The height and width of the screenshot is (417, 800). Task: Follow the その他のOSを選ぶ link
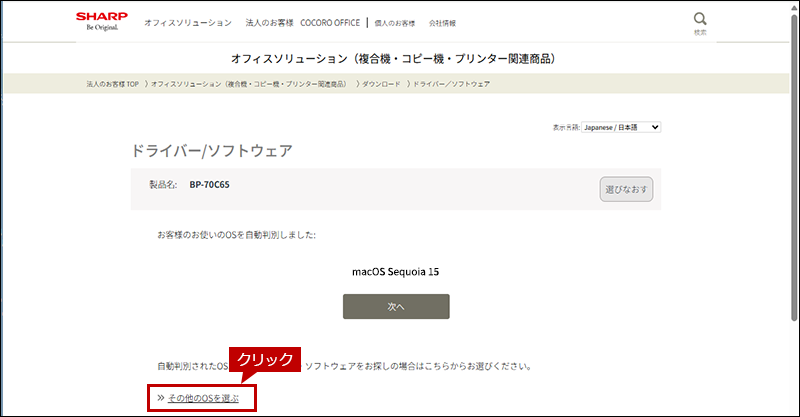pos(203,398)
